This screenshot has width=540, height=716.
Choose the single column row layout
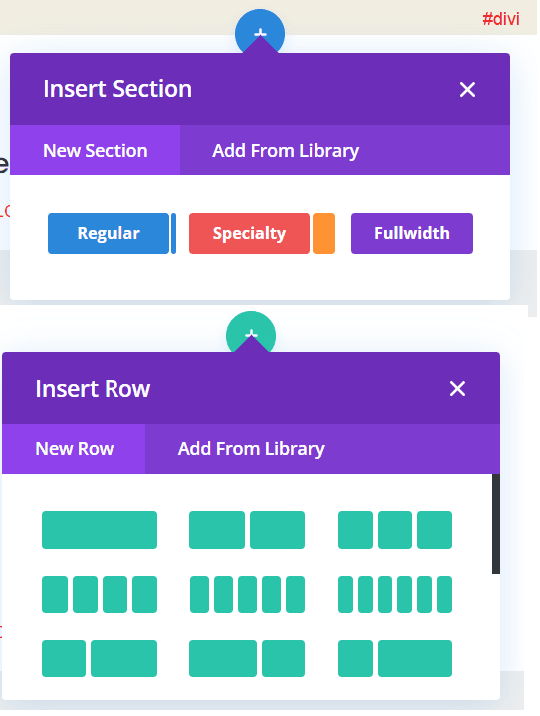click(100, 530)
